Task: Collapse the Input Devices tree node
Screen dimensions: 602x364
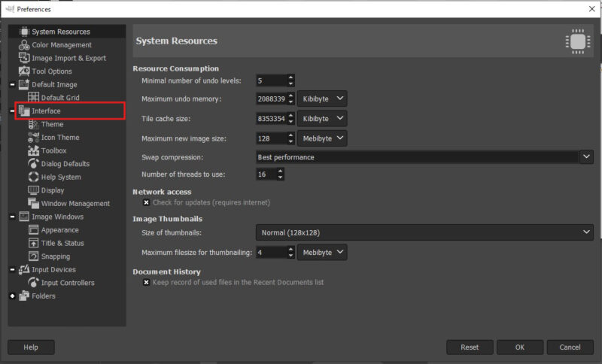Action: (12, 270)
